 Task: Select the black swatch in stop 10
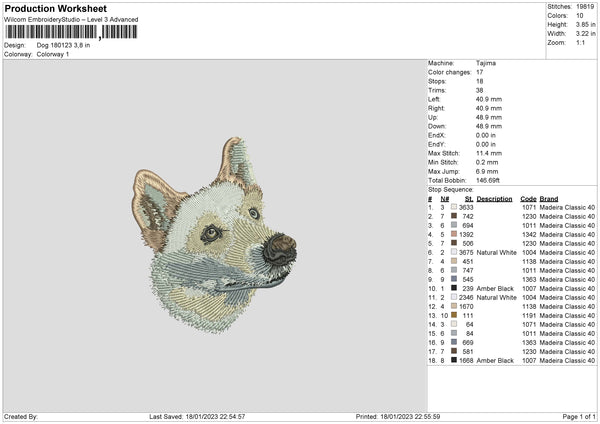(x=454, y=288)
